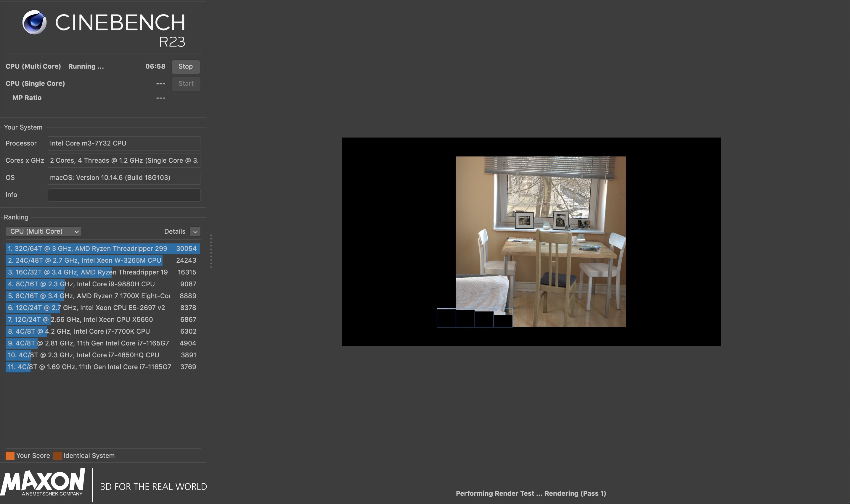850x504 pixels.
Task: Click the Start button for Single Core test
Action: coord(186,83)
